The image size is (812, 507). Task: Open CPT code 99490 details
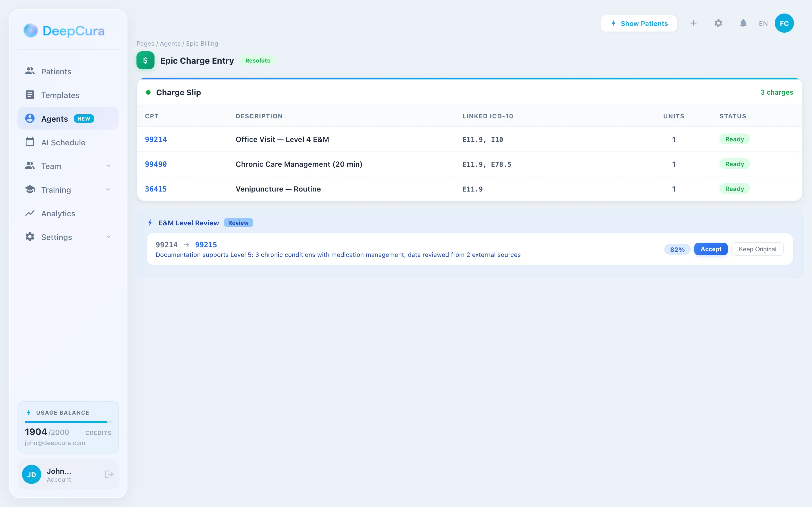coord(156,164)
